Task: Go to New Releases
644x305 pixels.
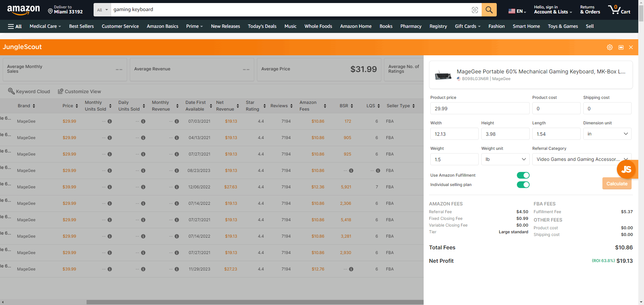Action: point(225,26)
